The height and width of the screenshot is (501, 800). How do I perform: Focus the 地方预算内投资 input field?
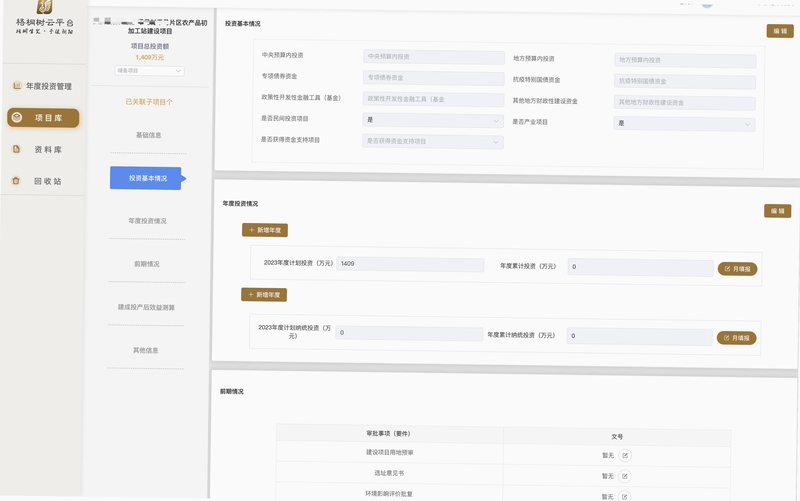[x=685, y=60]
